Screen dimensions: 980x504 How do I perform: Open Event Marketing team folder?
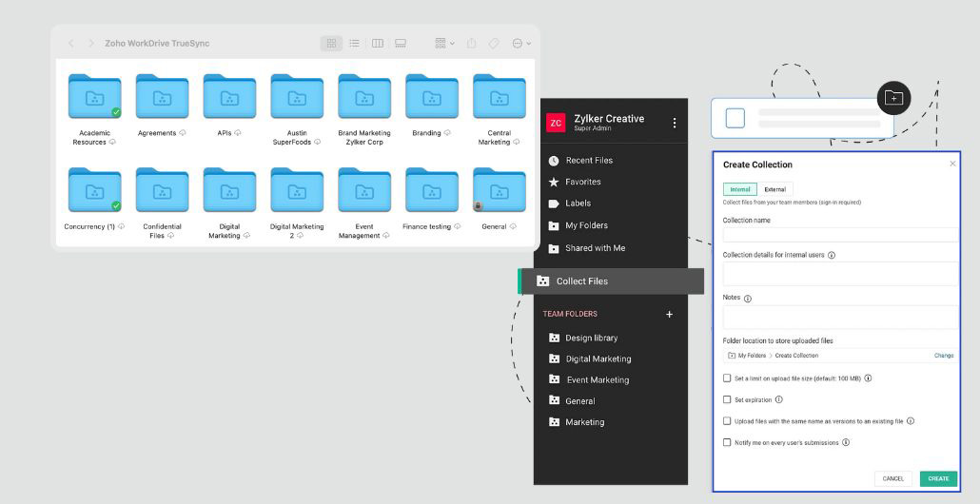click(589, 379)
